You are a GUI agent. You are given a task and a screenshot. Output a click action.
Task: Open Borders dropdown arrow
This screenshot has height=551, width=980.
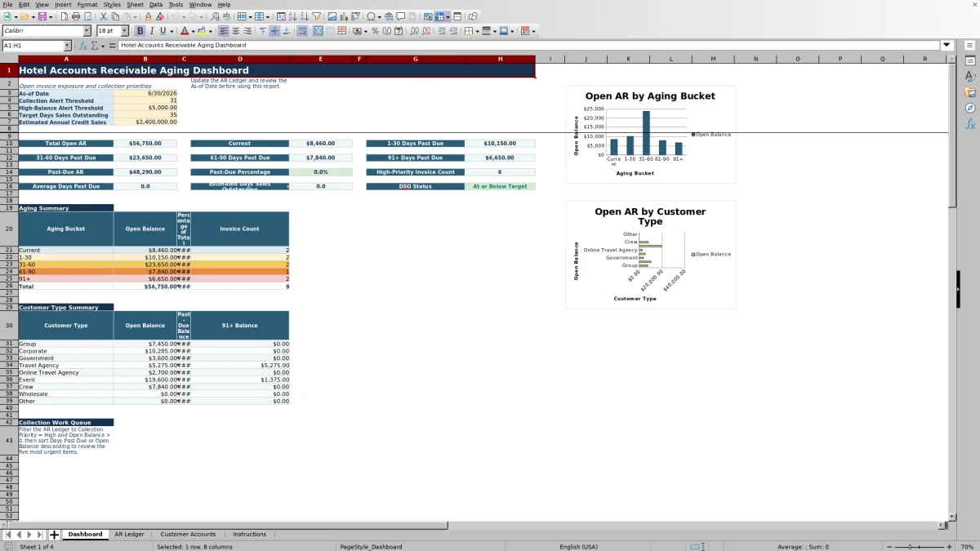tap(477, 31)
